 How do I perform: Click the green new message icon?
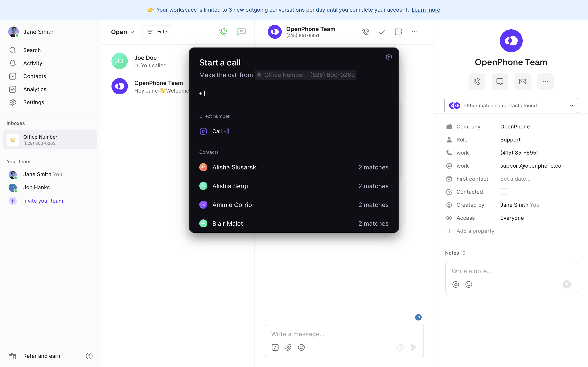(x=241, y=32)
